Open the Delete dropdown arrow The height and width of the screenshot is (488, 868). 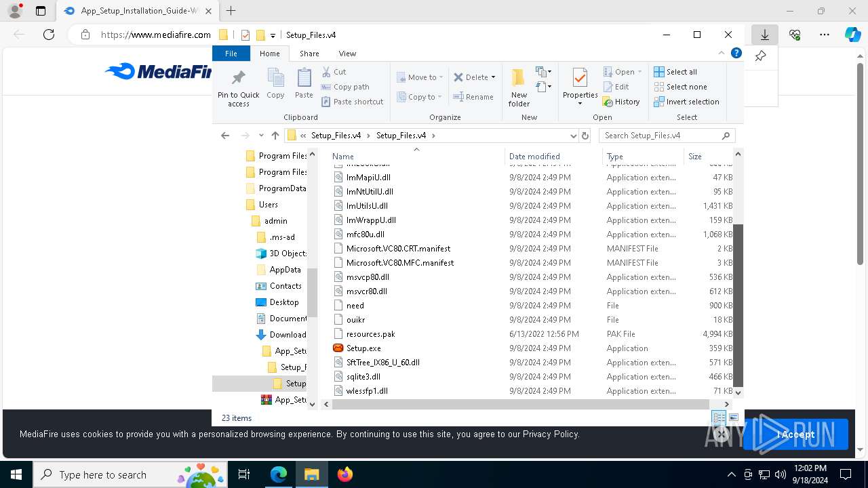pyautogui.click(x=493, y=77)
